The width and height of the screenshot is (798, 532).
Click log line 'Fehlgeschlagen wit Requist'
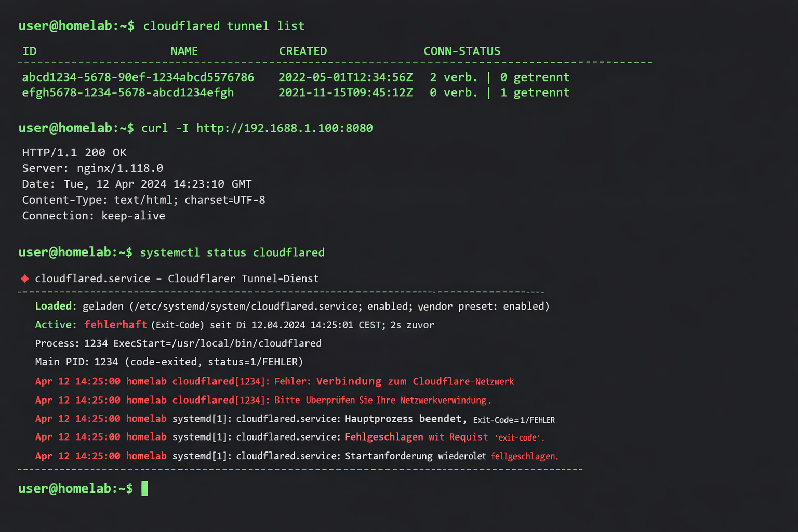pyautogui.click(x=289, y=437)
